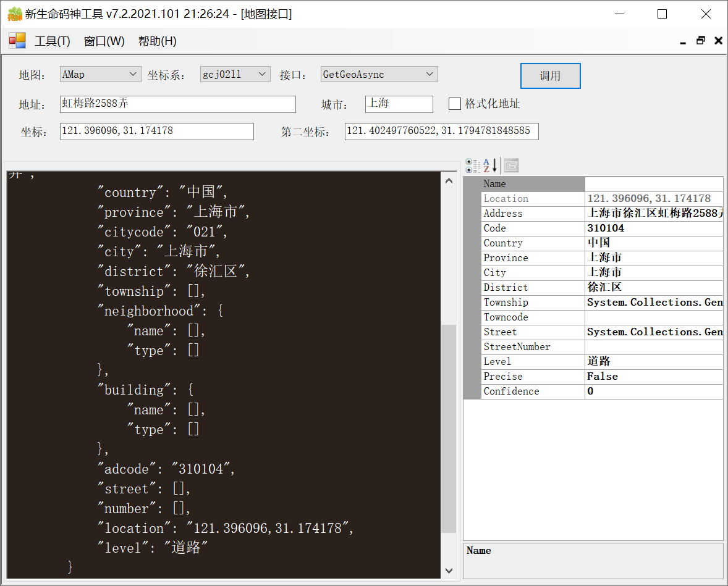Click the "street": [] JSON line

[x=143, y=489]
